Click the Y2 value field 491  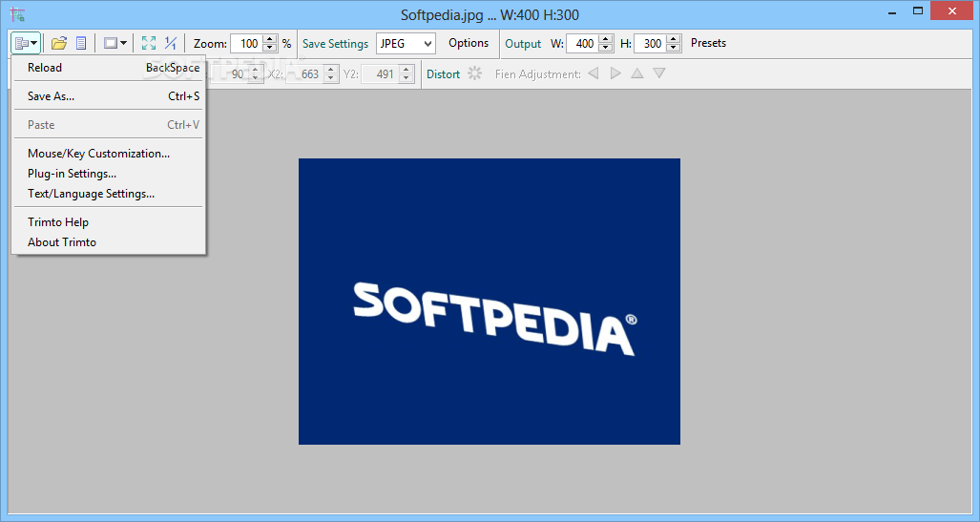click(380, 73)
